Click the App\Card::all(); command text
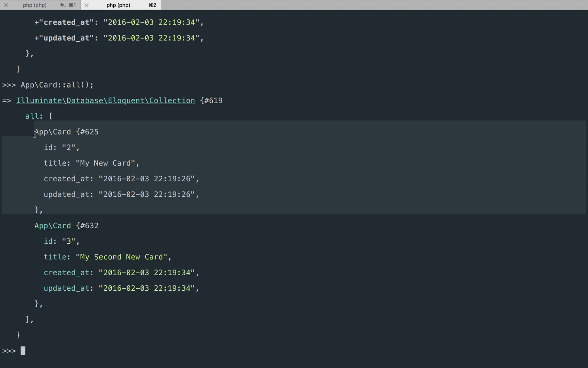Viewport: 588px width, 368px height. point(57,85)
